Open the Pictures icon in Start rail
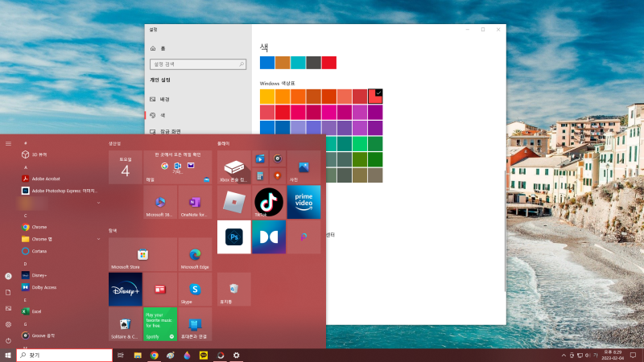This screenshot has height=362, width=644. [x=8, y=308]
